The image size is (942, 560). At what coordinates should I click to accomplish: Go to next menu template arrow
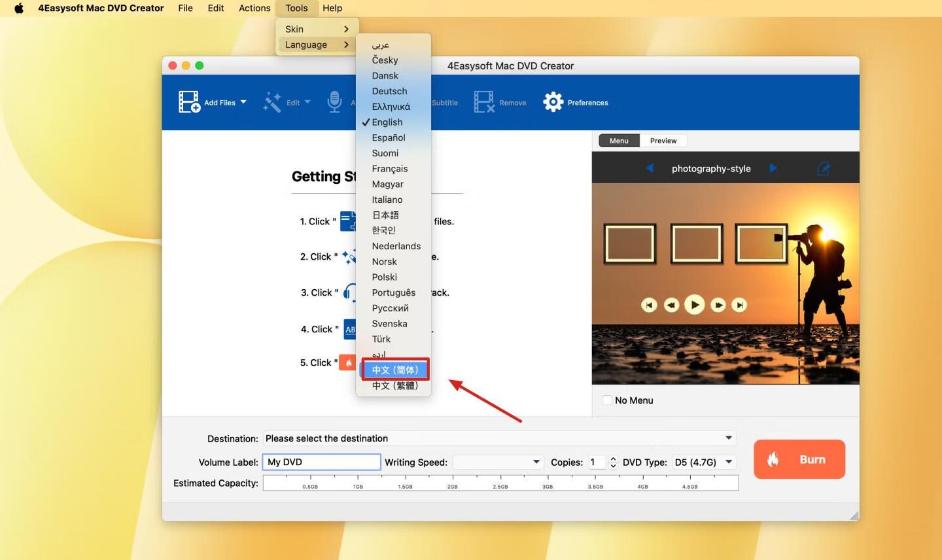click(x=773, y=168)
